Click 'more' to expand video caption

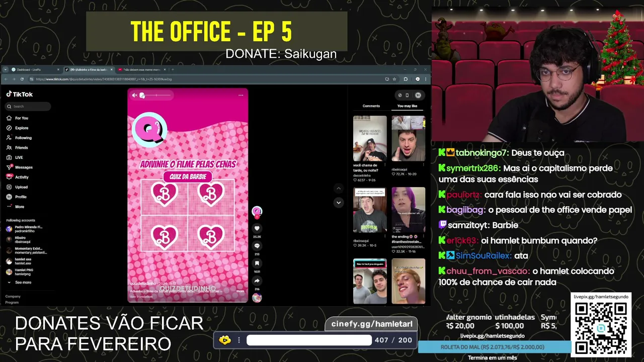click(x=240, y=291)
